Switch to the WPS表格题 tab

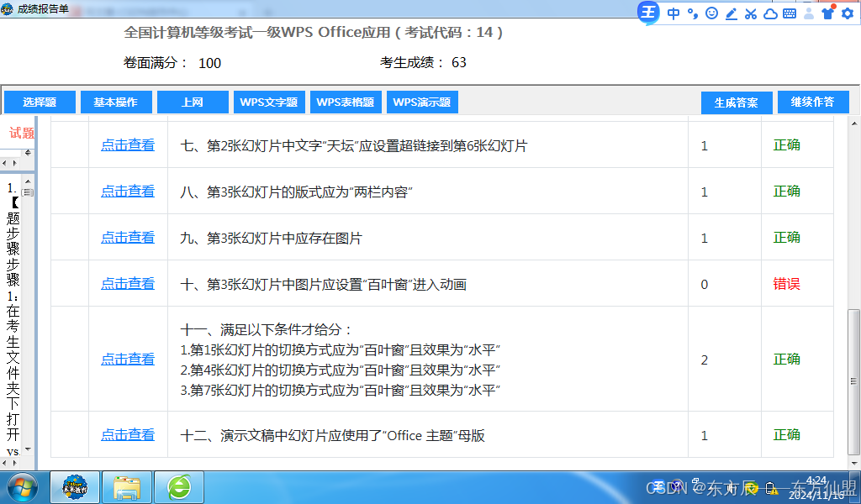[x=346, y=102]
